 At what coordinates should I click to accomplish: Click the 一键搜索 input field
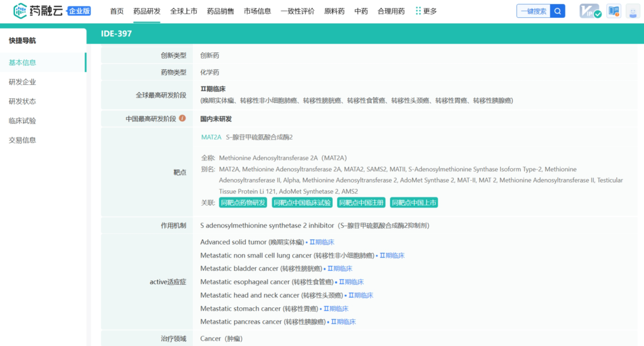click(x=532, y=10)
